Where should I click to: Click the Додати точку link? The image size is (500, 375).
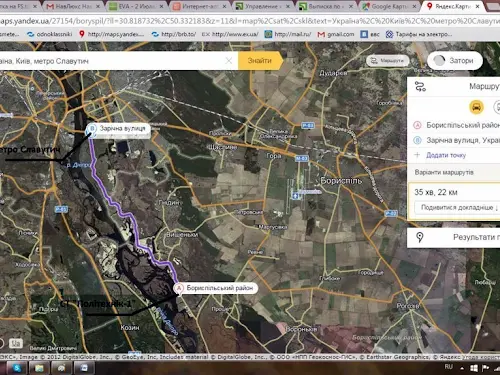446,155
